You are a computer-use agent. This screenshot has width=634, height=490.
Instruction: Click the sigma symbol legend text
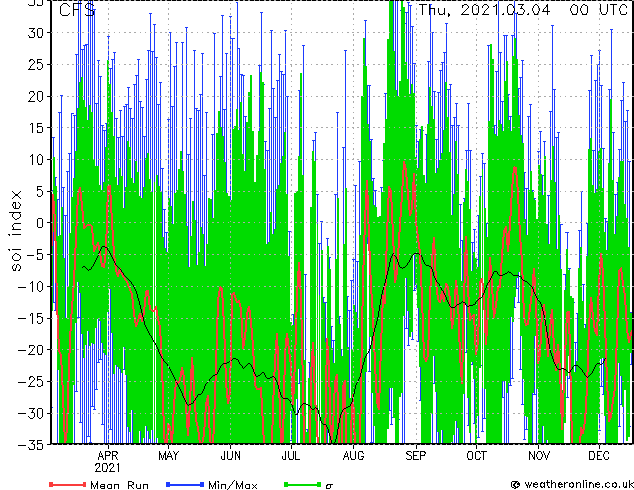tap(329, 486)
